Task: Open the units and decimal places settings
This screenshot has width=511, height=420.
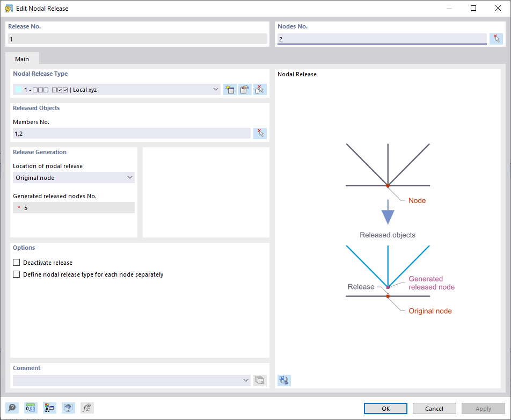Action: pos(31,408)
